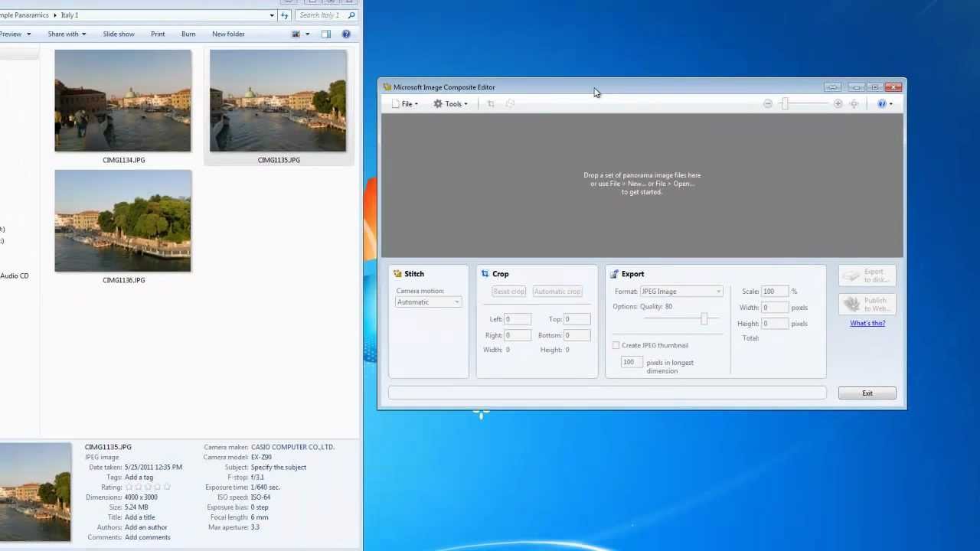
Task: Click the Explorer help question mark icon
Action: click(x=346, y=34)
